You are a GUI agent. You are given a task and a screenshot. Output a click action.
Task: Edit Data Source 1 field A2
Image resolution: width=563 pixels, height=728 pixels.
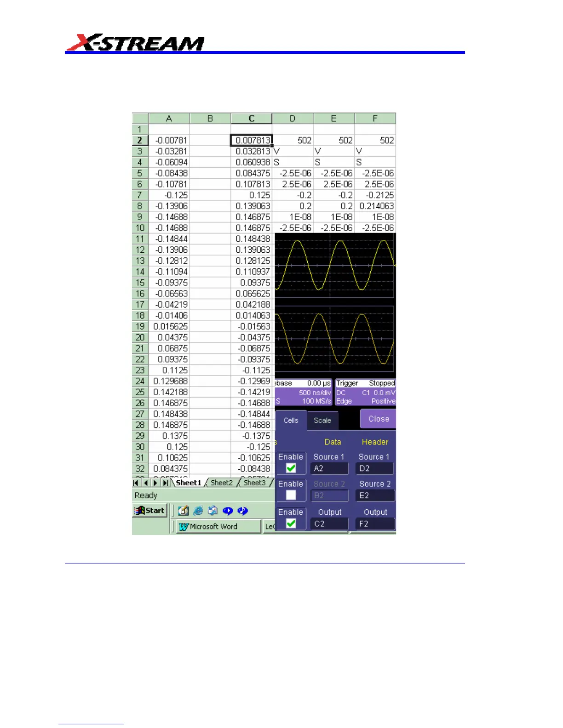[329, 468]
